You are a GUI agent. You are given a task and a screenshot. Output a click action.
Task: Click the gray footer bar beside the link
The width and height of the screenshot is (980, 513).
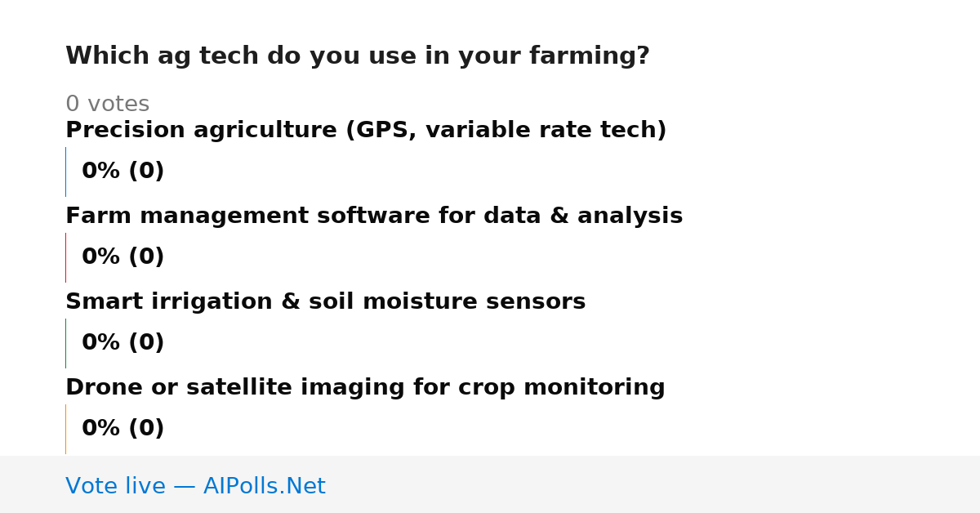tap(653, 484)
